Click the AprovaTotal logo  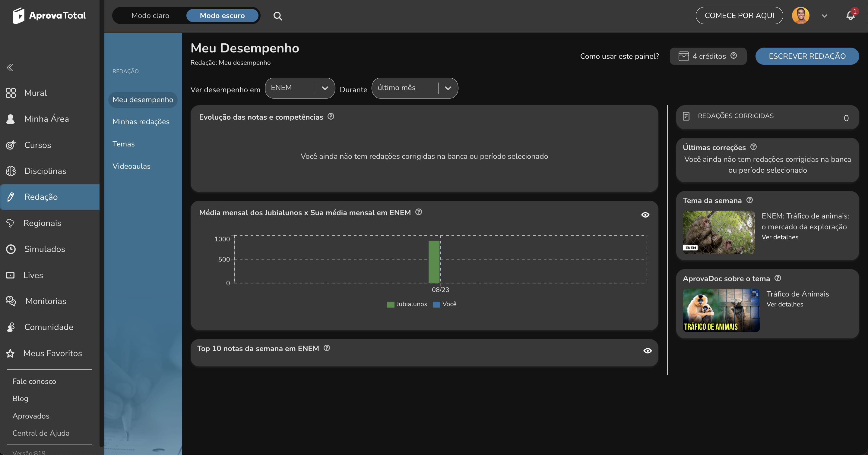coord(49,15)
